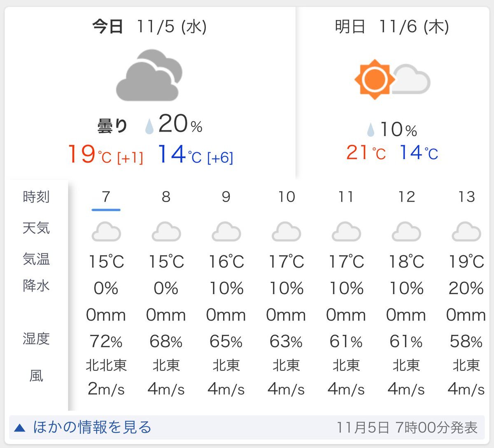
Task: Click the 11 o'clock cloud icon
Action: click(346, 232)
